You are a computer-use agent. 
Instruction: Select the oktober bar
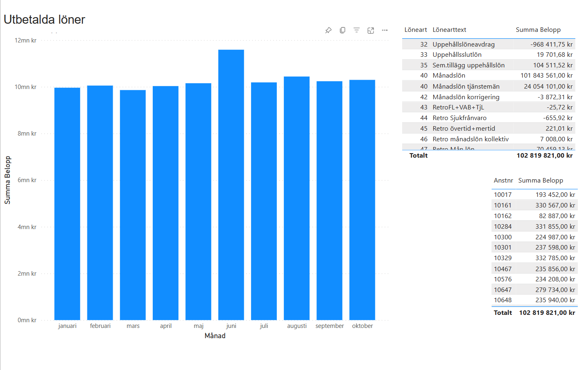[x=362, y=200]
